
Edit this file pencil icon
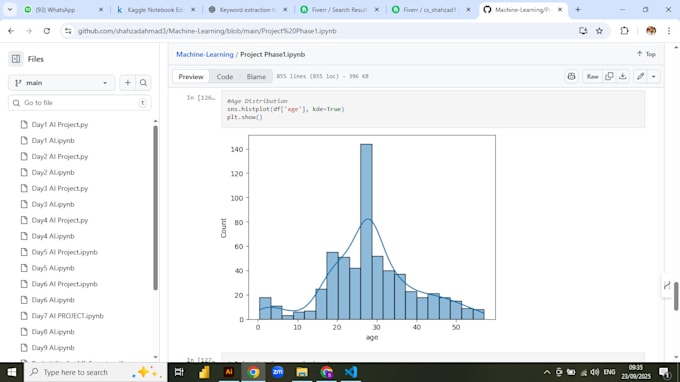click(x=640, y=76)
